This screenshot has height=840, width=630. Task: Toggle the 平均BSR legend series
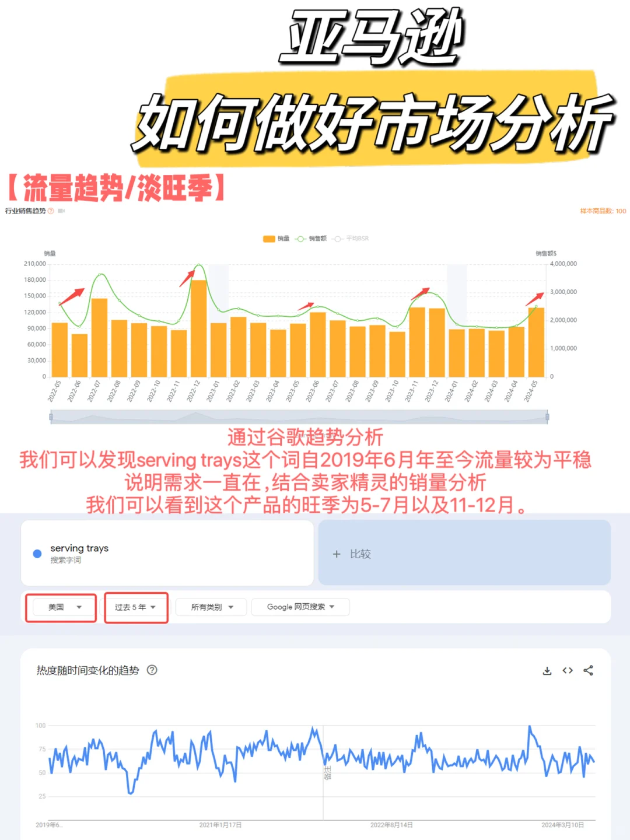tap(351, 239)
